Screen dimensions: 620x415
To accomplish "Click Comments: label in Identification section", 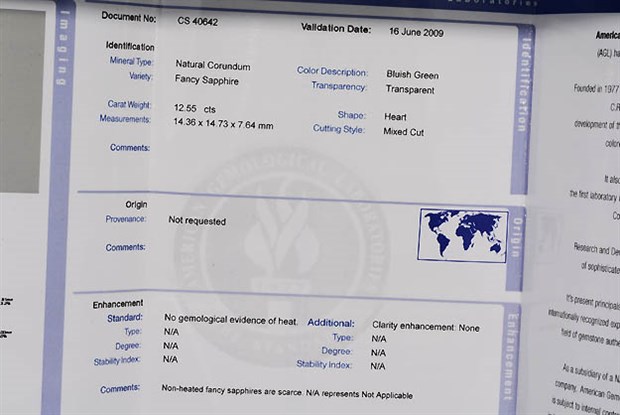I will coord(130,147).
